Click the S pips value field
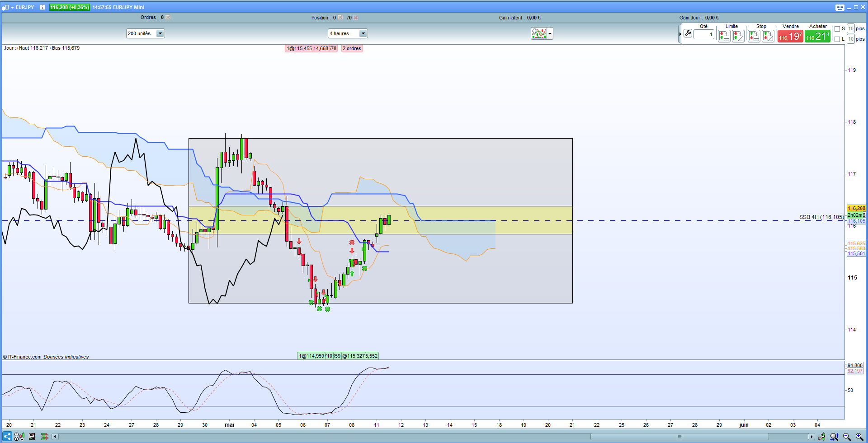Screen dimensions: 868x443 click(x=851, y=29)
